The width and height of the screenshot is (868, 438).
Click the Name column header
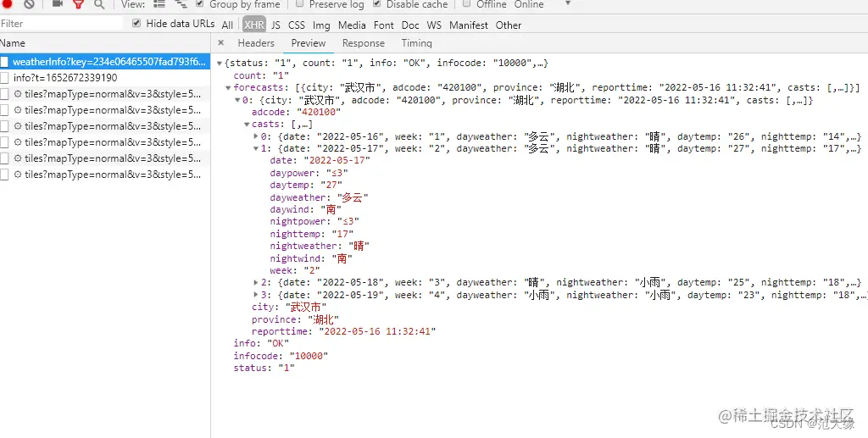click(x=105, y=42)
